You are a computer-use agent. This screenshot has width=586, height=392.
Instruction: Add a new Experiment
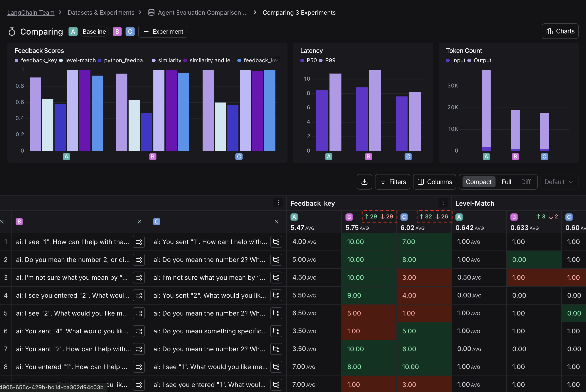[x=163, y=32]
